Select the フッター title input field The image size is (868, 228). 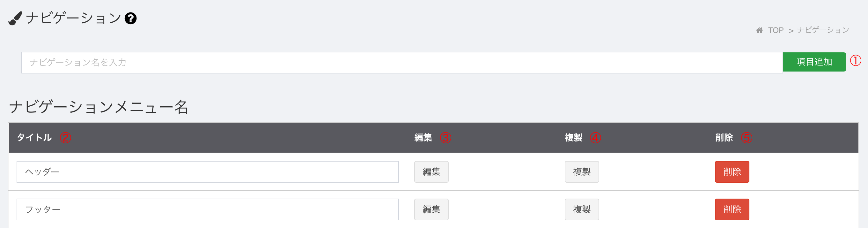(x=208, y=209)
